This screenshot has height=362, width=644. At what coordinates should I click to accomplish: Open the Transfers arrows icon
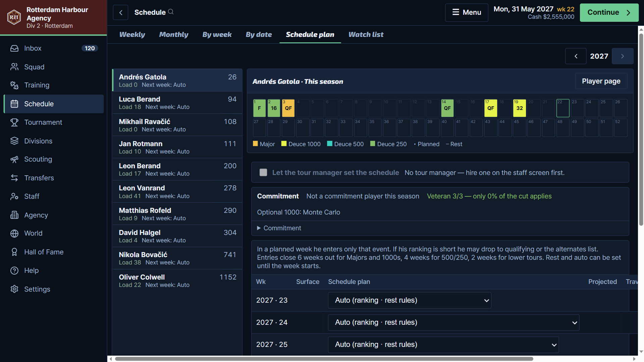click(14, 178)
